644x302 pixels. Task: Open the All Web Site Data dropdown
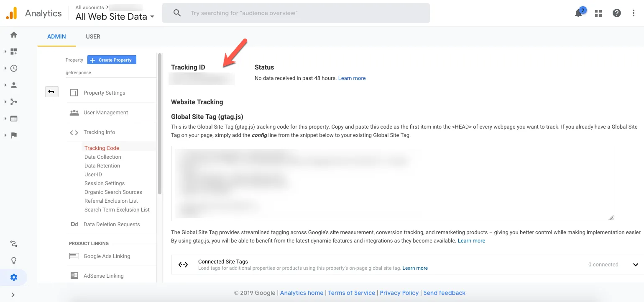click(x=115, y=17)
